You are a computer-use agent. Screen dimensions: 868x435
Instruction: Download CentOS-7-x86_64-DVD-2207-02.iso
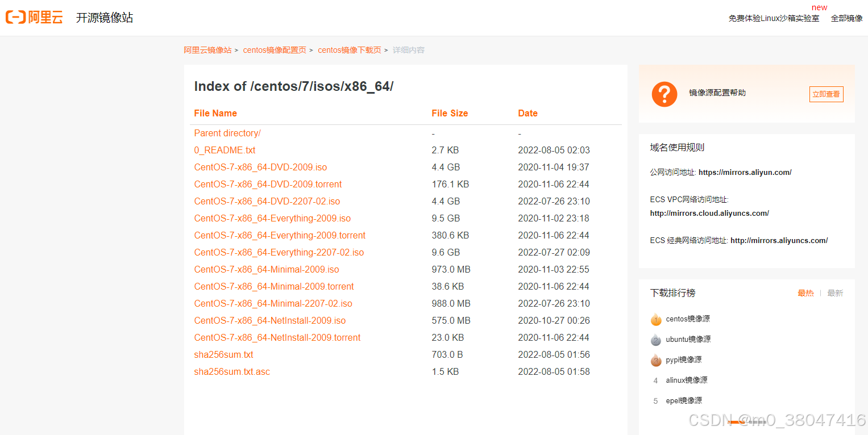(267, 201)
